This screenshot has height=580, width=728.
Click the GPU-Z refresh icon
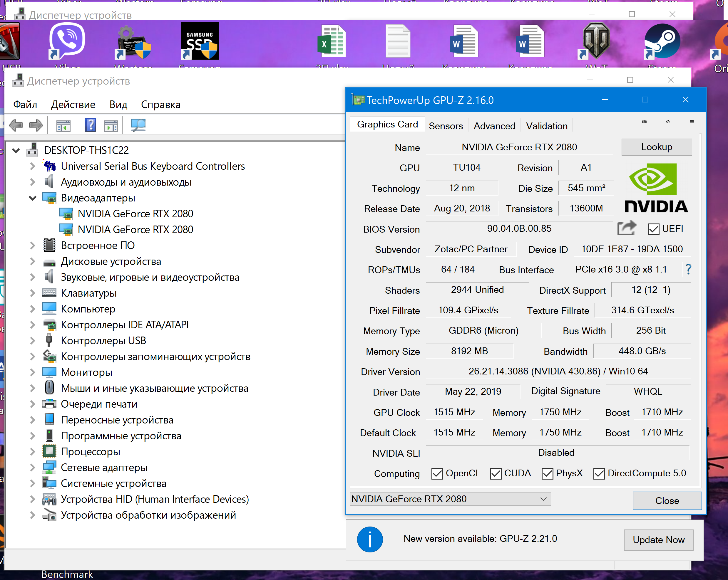(667, 122)
